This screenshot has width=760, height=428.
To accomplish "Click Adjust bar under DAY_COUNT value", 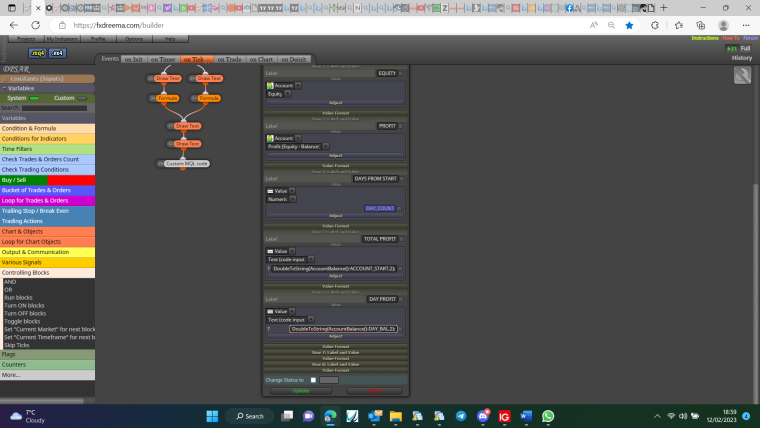I will [335, 216].
